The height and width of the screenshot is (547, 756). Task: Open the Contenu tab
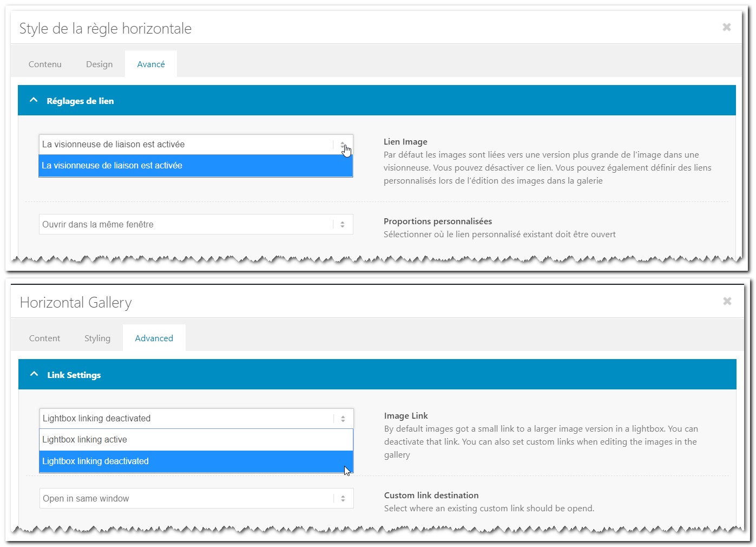click(x=45, y=64)
